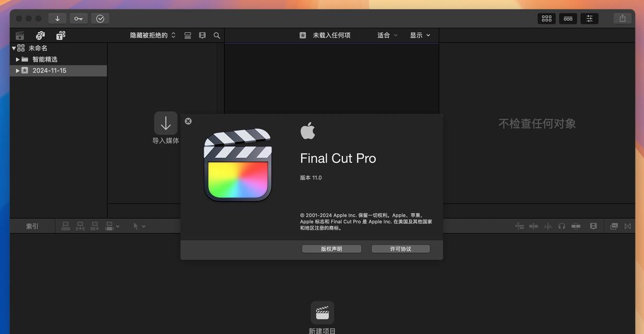Open the Keyword Editor key icon
The image size is (644, 334).
pyautogui.click(x=78, y=18)
